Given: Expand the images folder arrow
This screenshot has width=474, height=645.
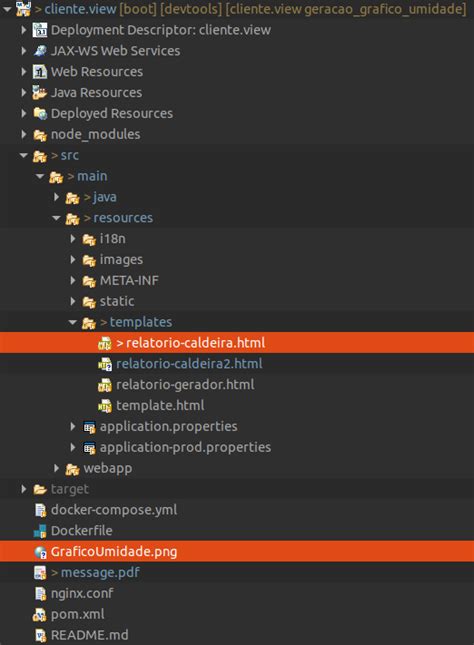Looking at the screenshot, I should 73,259.
